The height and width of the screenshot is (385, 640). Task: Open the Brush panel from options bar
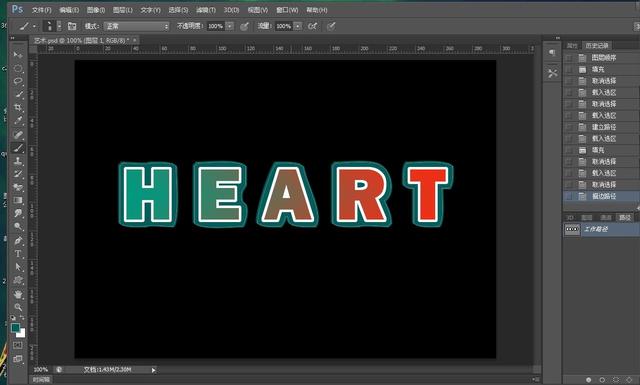coord(72,26)
